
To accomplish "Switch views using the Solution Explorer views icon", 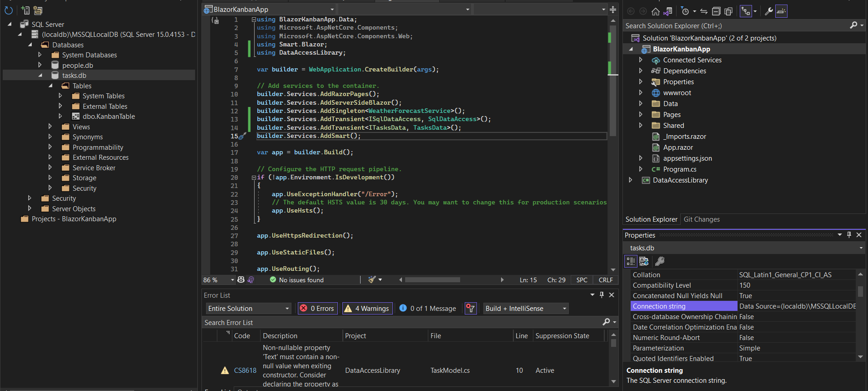I will (x=667, y=11).
